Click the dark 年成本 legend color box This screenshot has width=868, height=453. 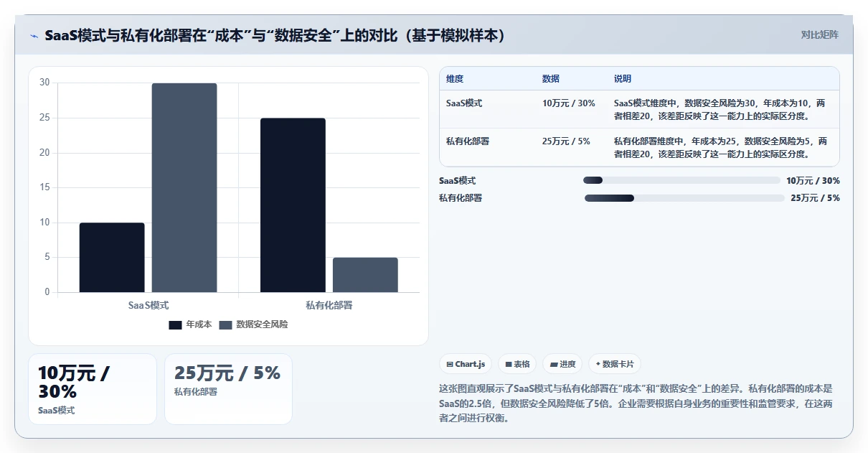coord(175,325)
